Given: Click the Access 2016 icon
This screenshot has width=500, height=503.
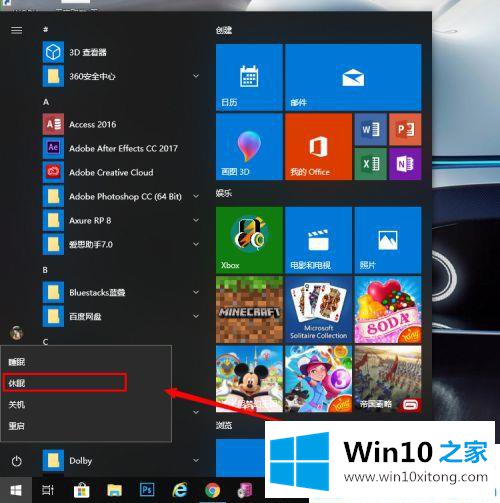Looking at the screenshot, I should coord(53,124).
